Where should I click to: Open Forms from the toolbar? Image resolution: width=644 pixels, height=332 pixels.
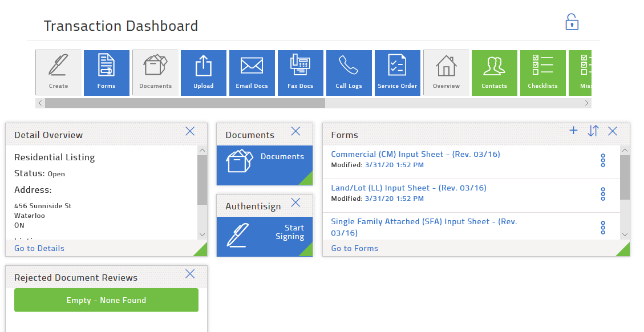[107, 72]
